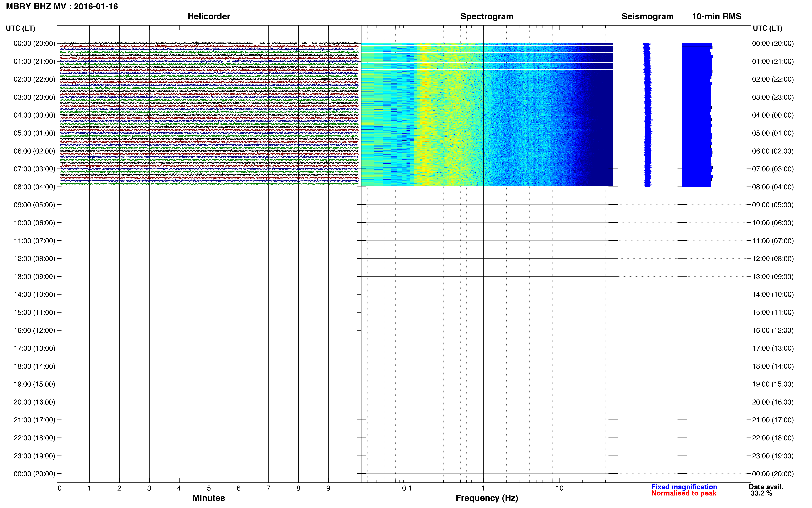Click left axis time label '09:00 (05:00)'
This screenshot has height=508, width=812.
pyautogui.click(x=34, y=205)
